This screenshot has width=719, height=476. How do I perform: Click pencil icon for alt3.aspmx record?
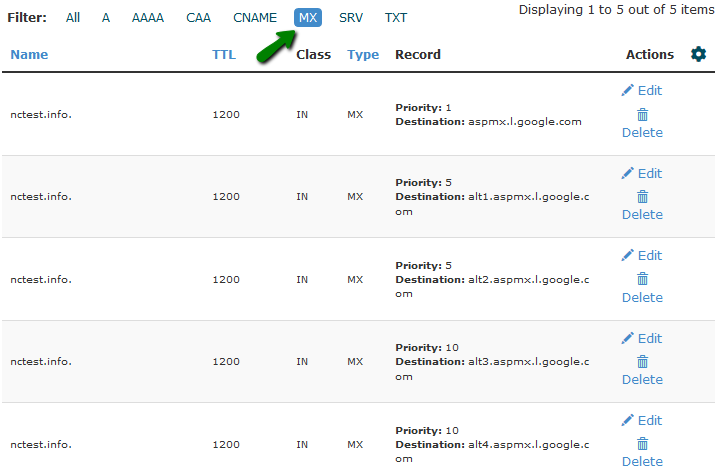(x=627, y=338)
